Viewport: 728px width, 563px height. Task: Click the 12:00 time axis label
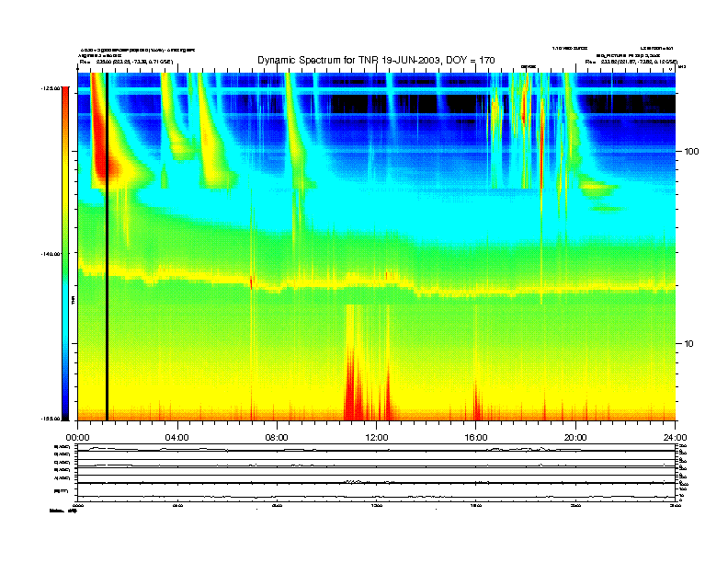(377, 438)
